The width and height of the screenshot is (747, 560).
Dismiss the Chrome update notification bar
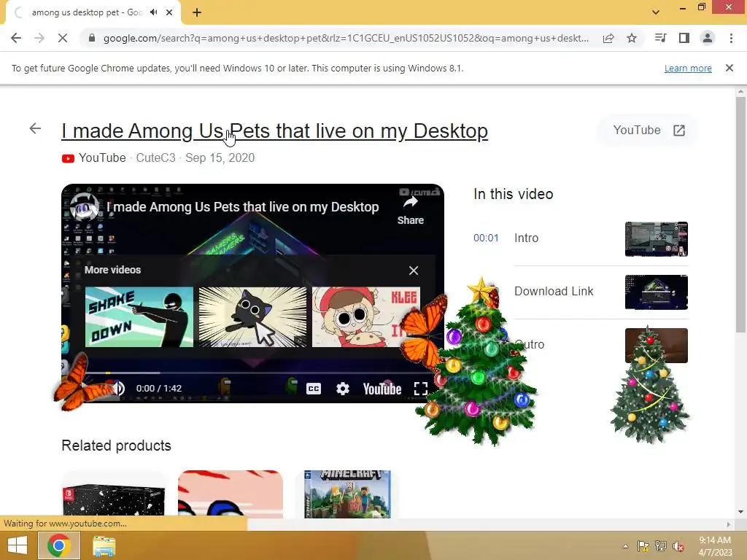coord(729,68)
